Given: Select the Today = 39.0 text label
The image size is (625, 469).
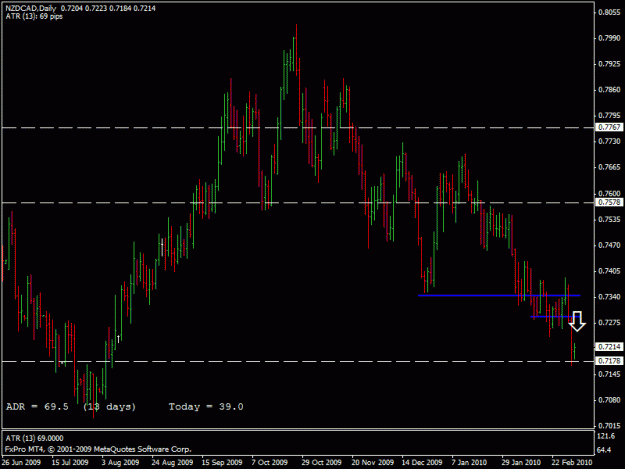Looking at the screenshot, I should tap(206, 407).
